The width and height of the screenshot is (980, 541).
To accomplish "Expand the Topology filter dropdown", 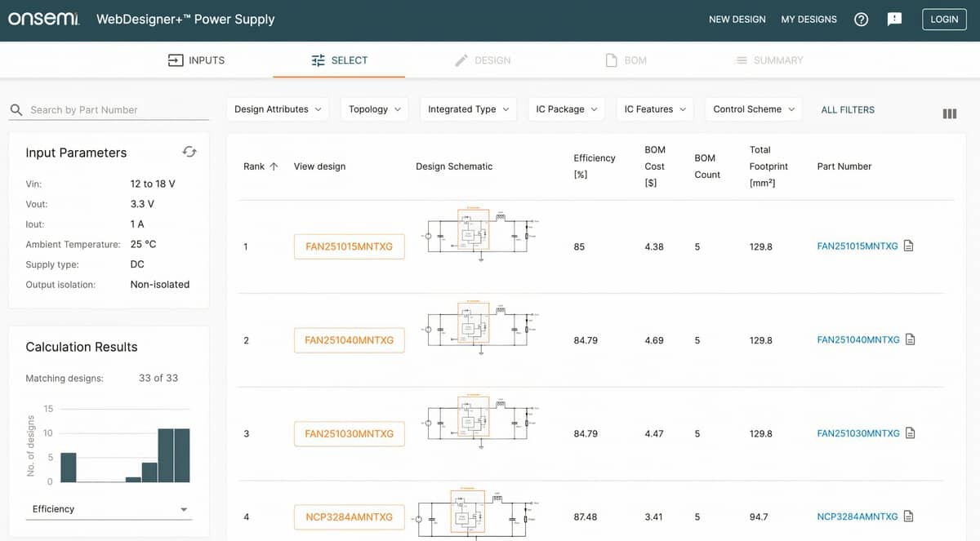I will coord(375,109).
